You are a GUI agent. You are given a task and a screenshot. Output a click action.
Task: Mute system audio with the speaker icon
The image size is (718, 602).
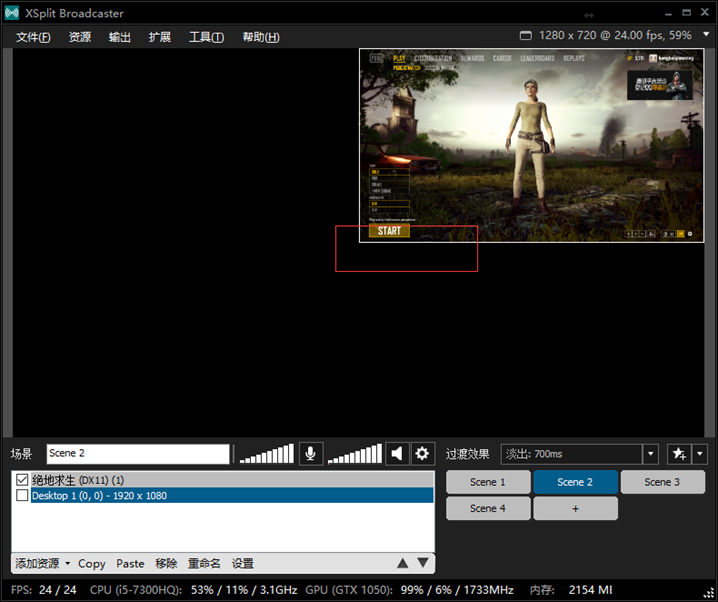point(397,454)
